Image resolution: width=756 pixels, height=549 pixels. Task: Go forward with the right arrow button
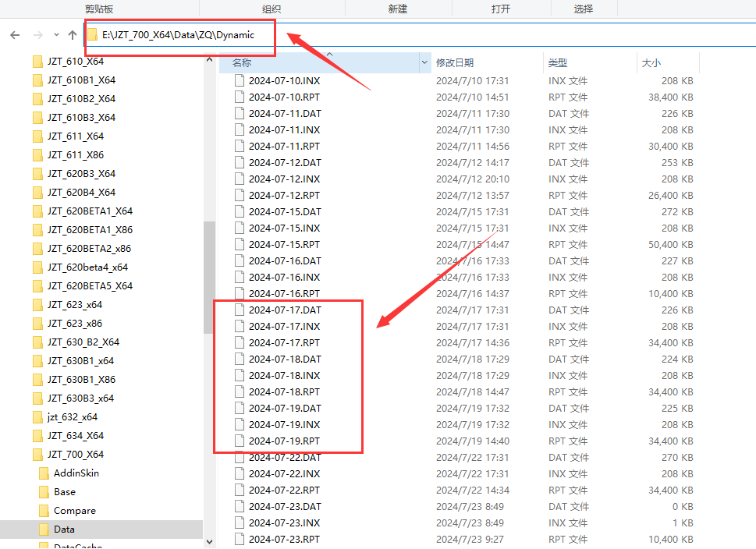tap(38, 35)
